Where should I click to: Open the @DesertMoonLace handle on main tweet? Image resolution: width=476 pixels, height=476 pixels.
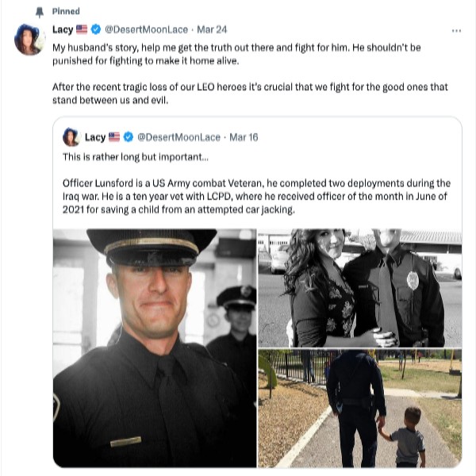tap(146, 30)
